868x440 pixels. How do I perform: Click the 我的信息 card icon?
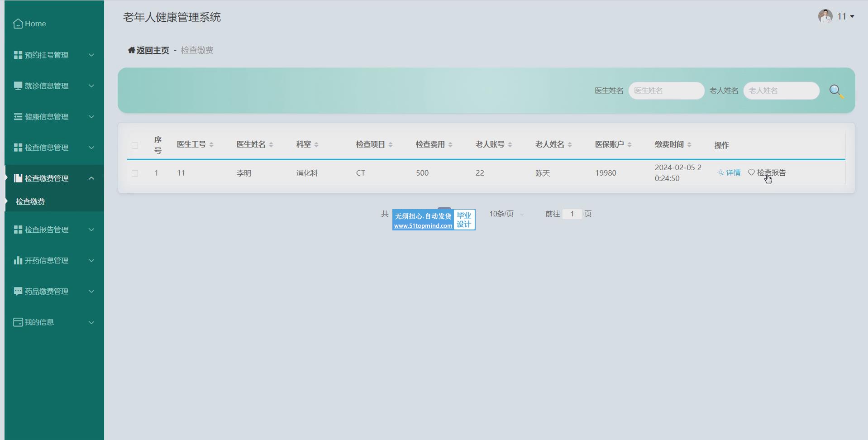(18, 322)
